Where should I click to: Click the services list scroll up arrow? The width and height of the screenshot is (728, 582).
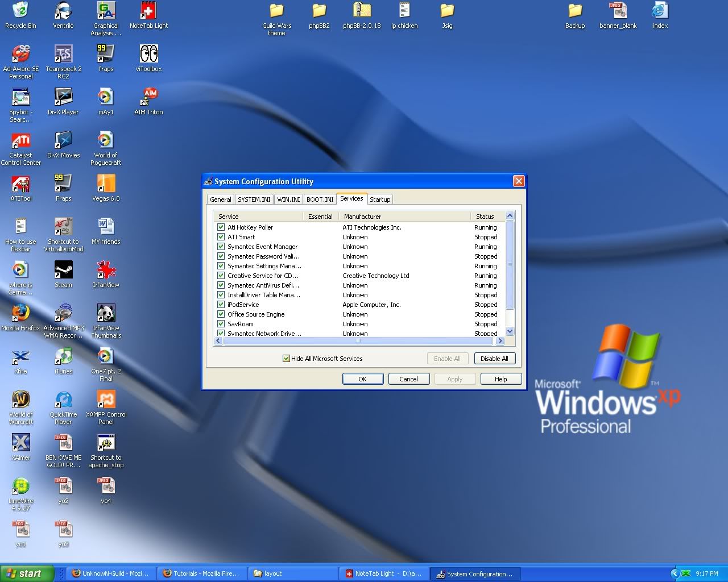(x=510, y=216)
